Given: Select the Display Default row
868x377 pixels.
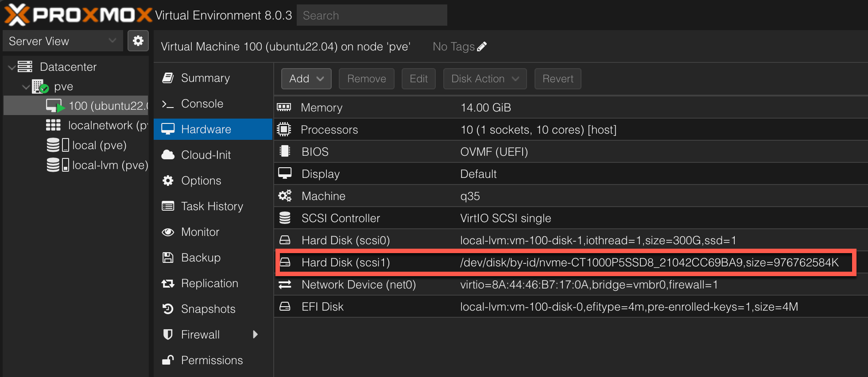Looking at the screenshot, I should (x=571, y=174).
